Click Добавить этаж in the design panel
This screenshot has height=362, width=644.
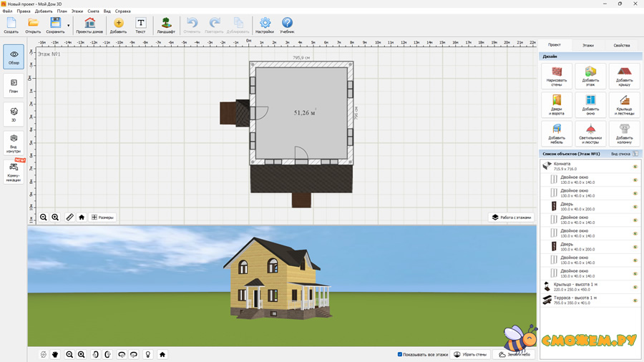(x=590, y=77)
